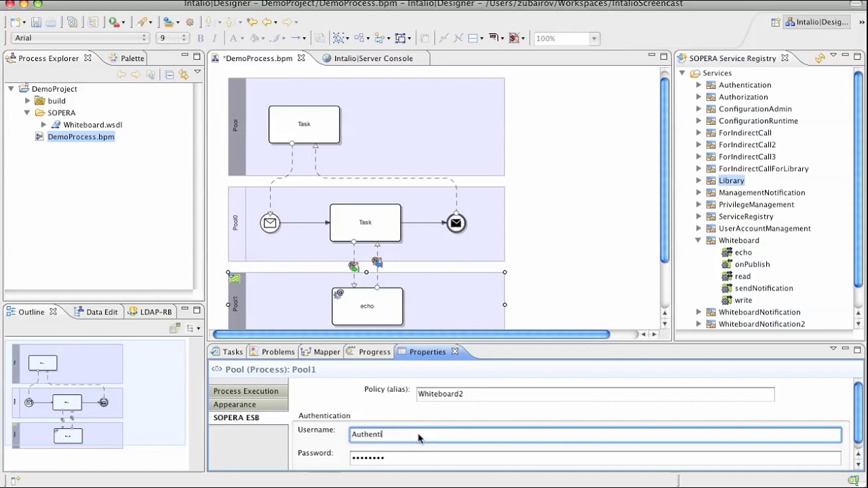Select the SOPERA ESB properties section
This screenshot has height=488, width=868.
[x=248, y=418]
